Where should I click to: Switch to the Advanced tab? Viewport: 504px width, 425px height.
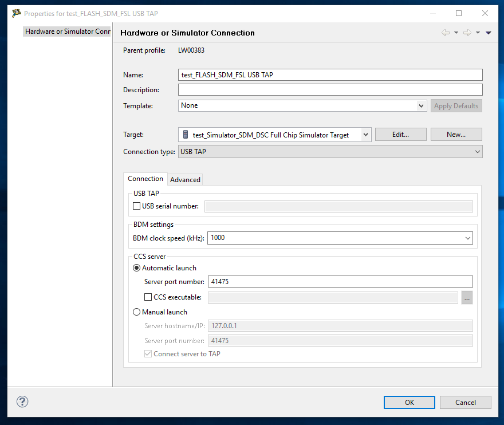[185, 179]
